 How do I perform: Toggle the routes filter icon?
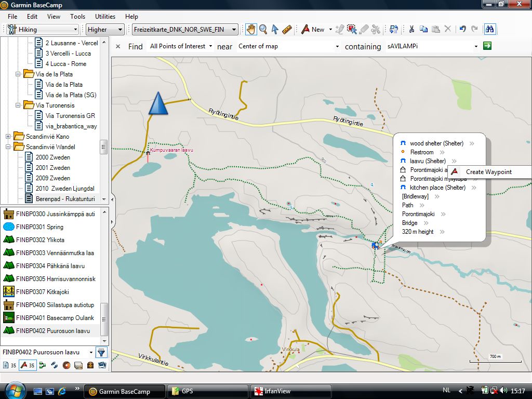coord(42,365)
